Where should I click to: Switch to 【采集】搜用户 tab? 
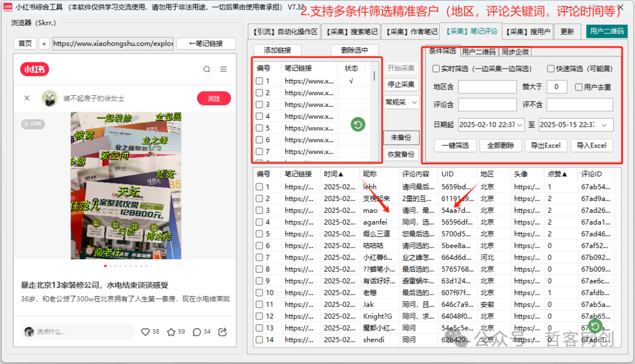528,32
